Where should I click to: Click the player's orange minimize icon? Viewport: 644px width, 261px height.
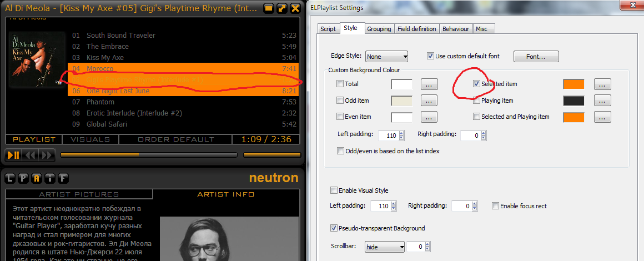(x=269, y=8)
